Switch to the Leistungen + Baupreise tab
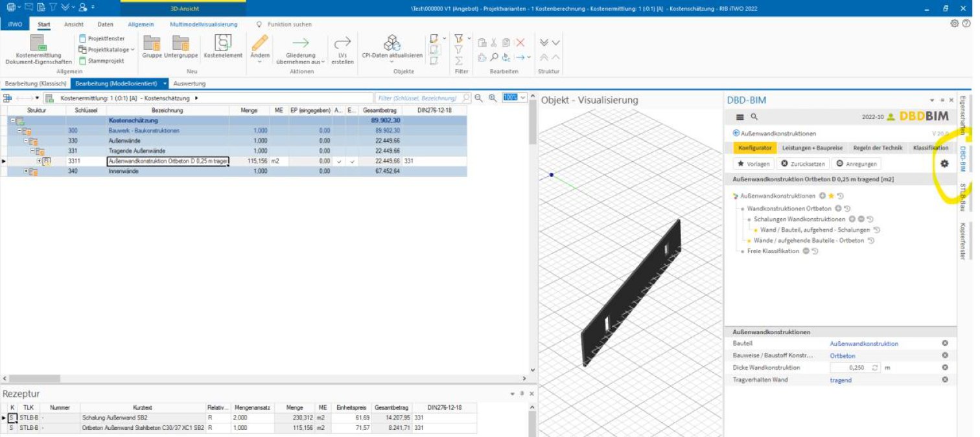Image resolution: width=980 pixels, height=437 pixels. 811,148
